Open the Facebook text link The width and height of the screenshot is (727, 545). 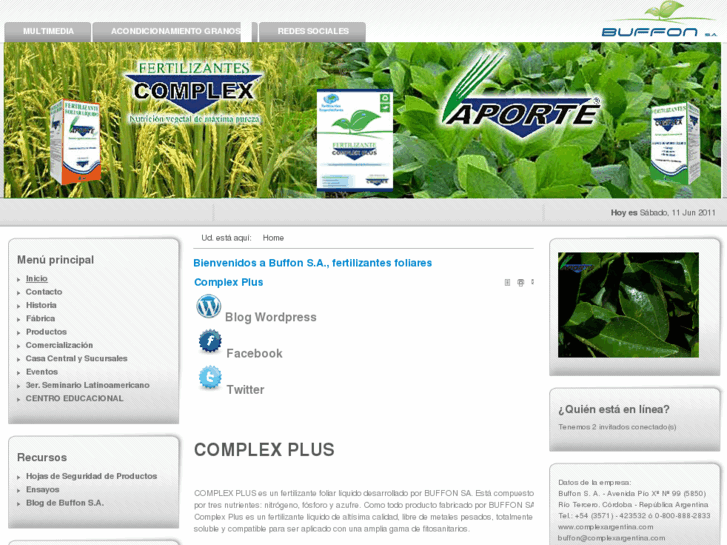pyautogui.click(x=255, y=353)
